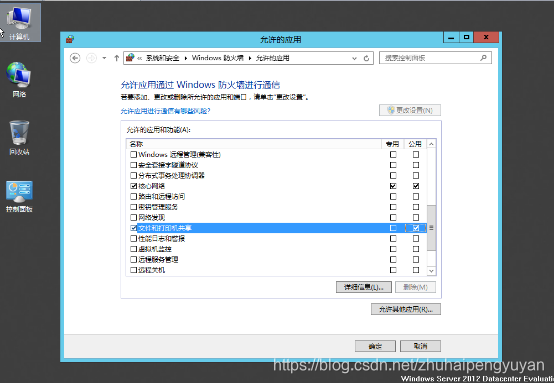This screenshot has width=554, height=384.
Task: Uncheck 文件和打印机共享 in the 公用 column
Action: click(x=416, y=228)
